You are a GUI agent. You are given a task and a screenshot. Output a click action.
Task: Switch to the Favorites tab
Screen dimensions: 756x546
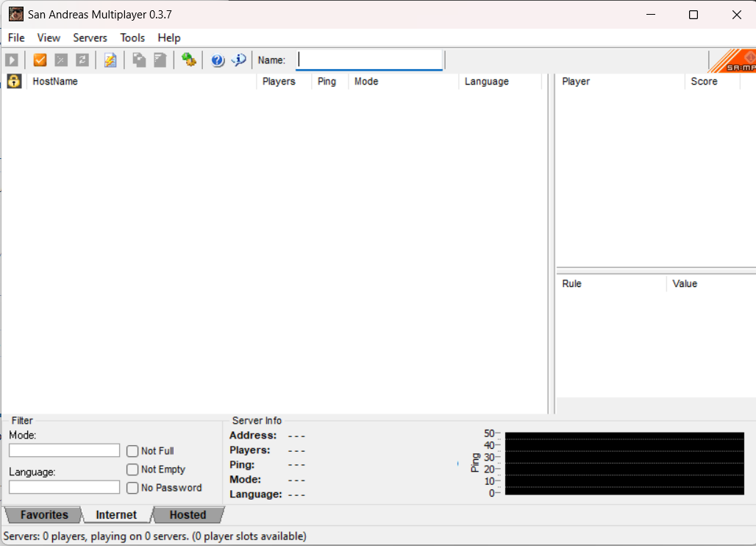pos(44,515)
